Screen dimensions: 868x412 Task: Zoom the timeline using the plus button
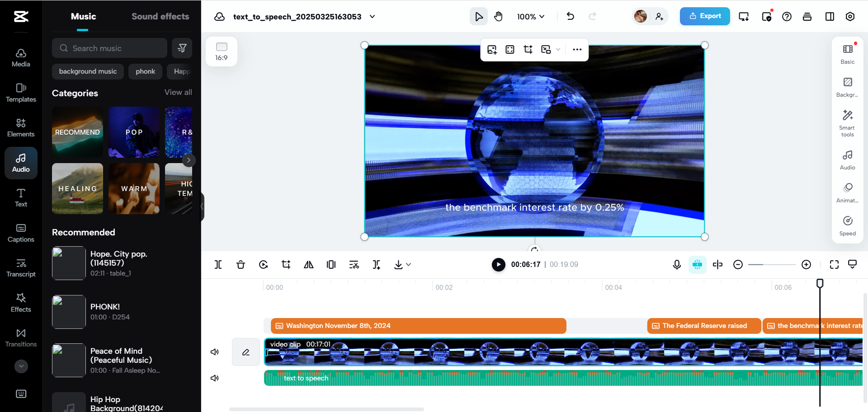coord(807,264)
